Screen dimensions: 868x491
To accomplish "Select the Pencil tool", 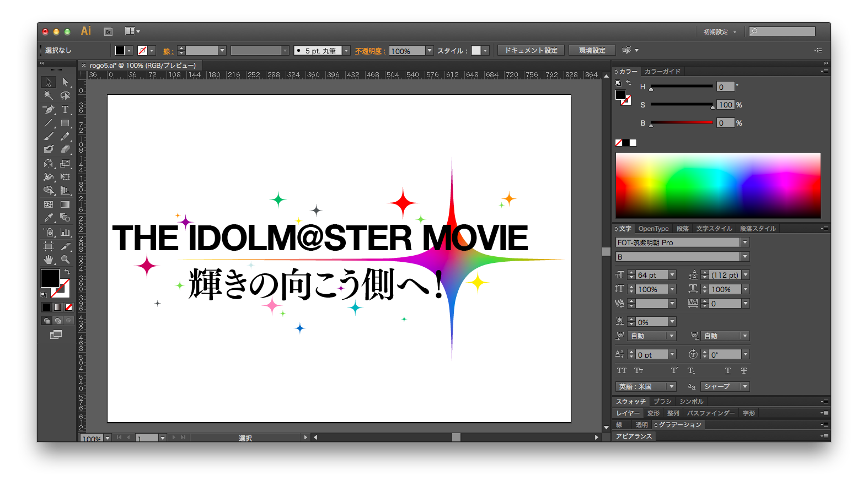I will coord(65,136).
